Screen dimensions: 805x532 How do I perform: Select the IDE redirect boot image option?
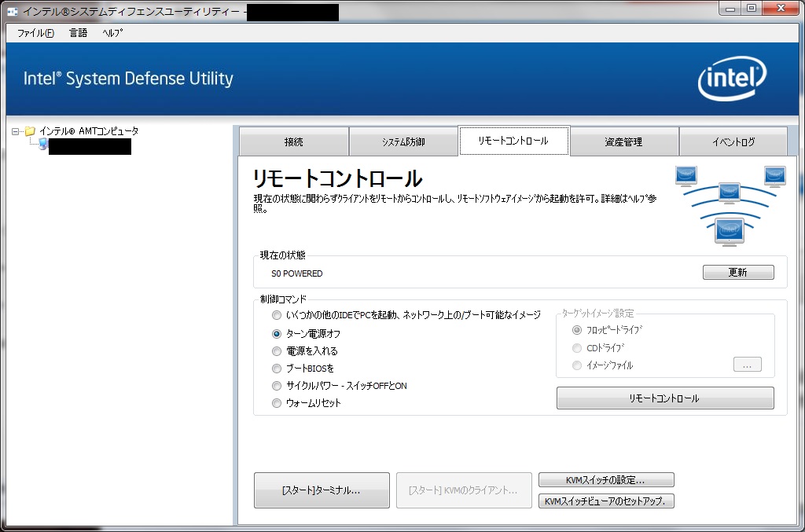coord(276,315)
